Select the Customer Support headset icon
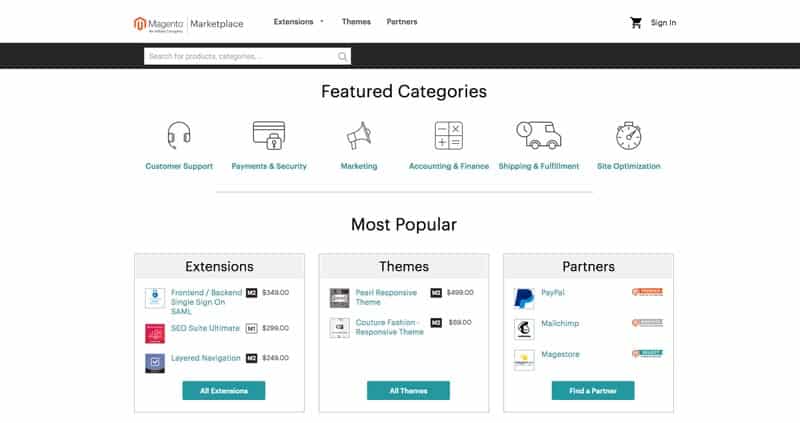Image resolution: width=800 pixels, height=423 pixels. [179, 135]
